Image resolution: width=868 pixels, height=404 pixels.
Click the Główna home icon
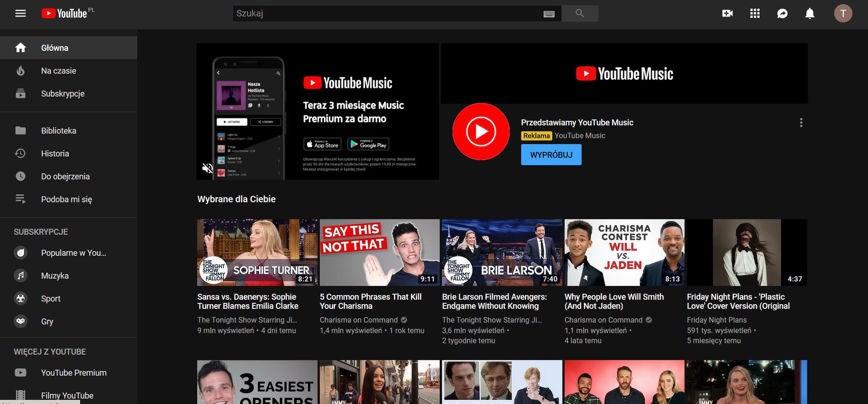(21, 48)
